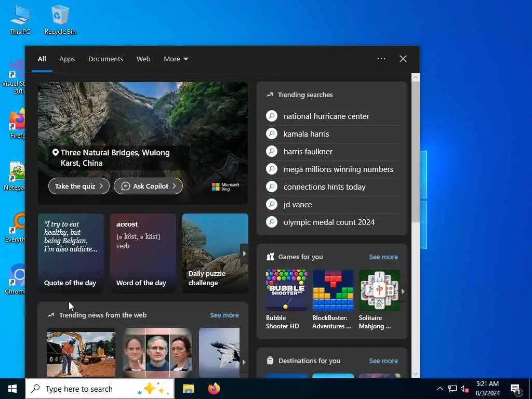532x399 pixels.
Task: Click the Notepad++ desktop shortcut
Action: (x=14, y=177)
